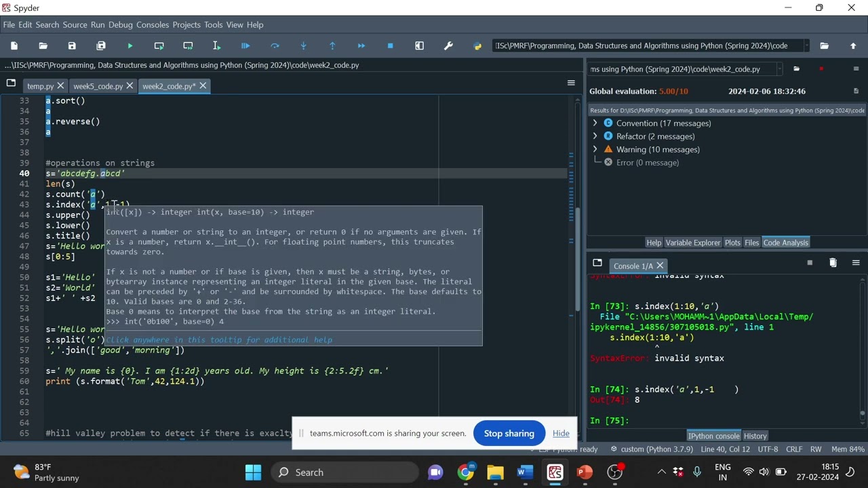The width and height of the screenshot is (868, 488).
Task: Expand the Convention messages group
Action: point(595,123)
